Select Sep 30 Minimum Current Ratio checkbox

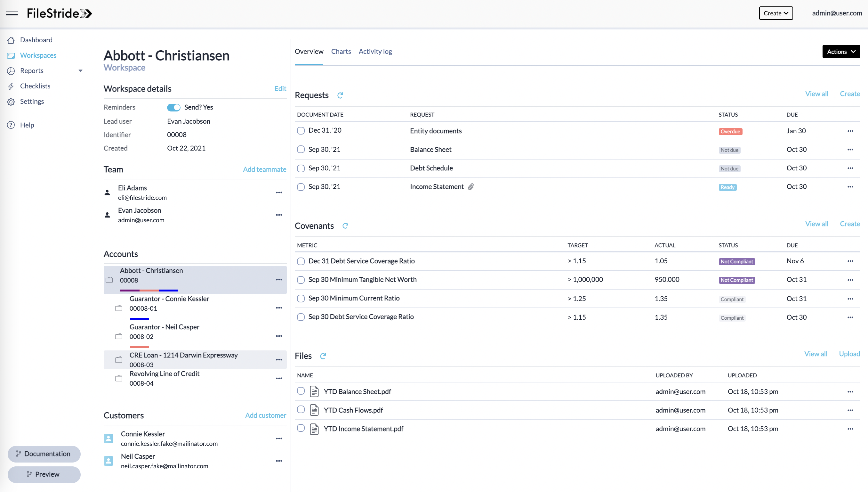tap(301, 299)
